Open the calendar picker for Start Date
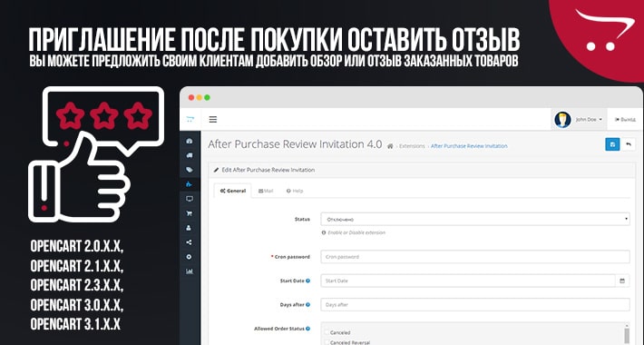Viewport: 644px width, 345px height. 622,281
